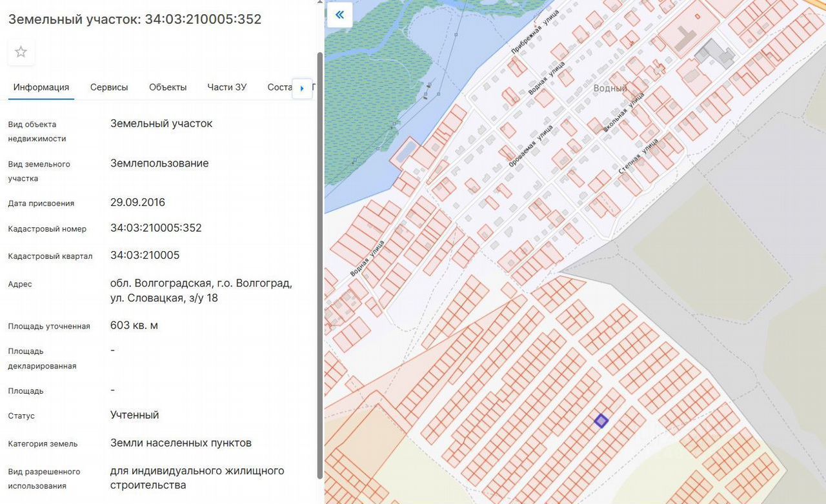Screen dimensions: 826x504
Task: Show more tabs with the arrow button
Action: [x=302, y=88]
